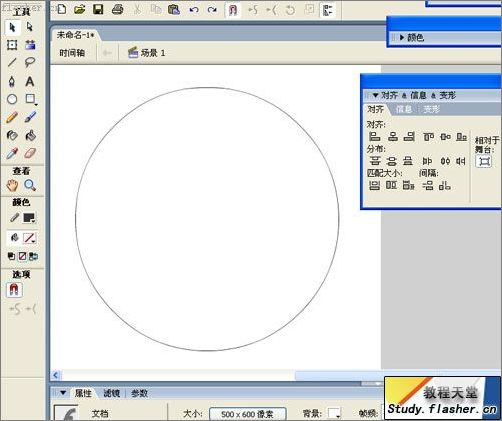This screenshot has width=502, height=421.
Task: Open the 背景 background color swatch
Action: coord(334,413)
